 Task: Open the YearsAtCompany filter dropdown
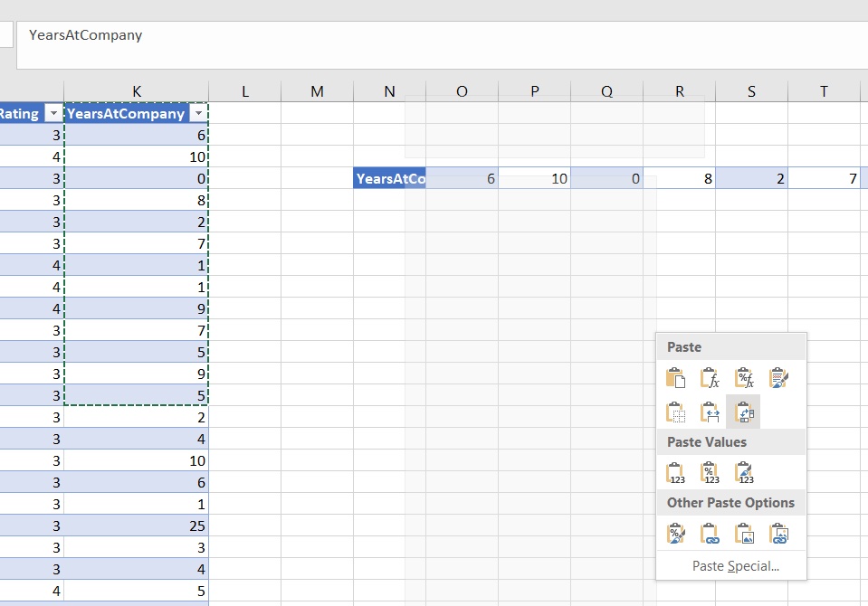[x=198, y=113]
